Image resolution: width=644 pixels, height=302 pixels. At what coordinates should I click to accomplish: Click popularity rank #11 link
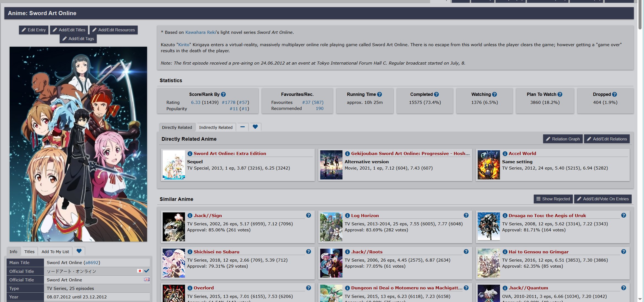point(234,109)
